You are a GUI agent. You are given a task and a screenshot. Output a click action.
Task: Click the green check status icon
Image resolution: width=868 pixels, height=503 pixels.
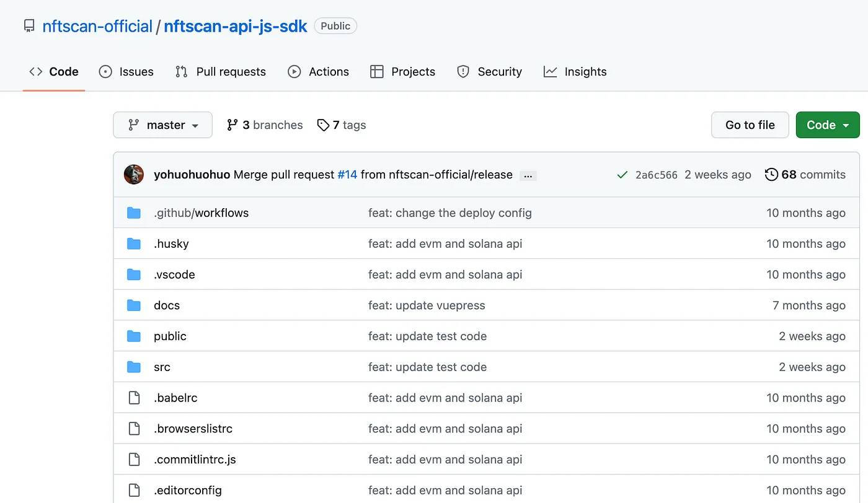(x=622, y=175)
